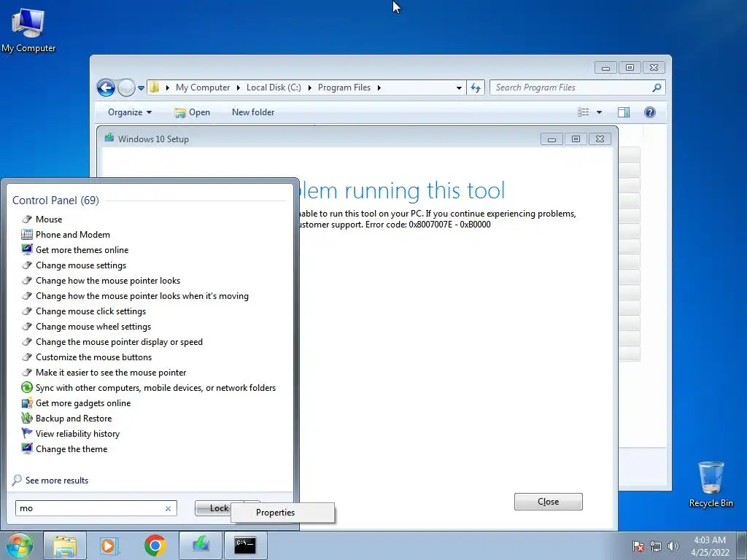Click gadgets icon beside Get more gadgets online
The height and width of the screenshot is (560, 747).
tap(27, 402)
